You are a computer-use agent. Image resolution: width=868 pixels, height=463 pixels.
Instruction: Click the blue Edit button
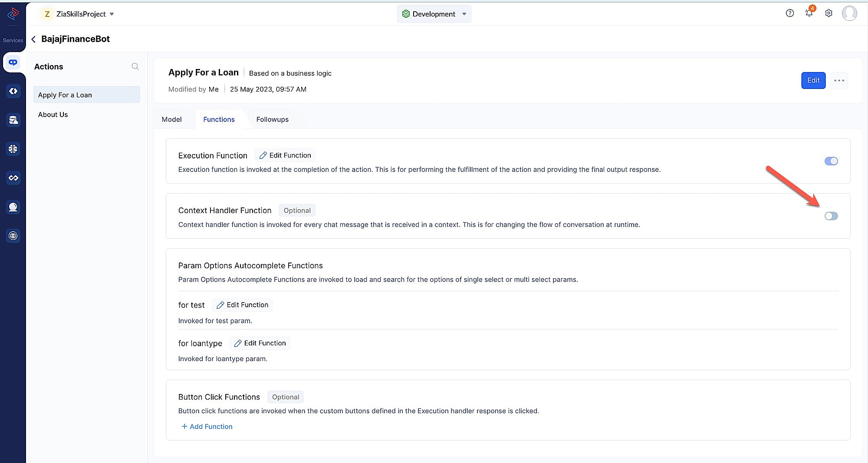pos(813,80)
